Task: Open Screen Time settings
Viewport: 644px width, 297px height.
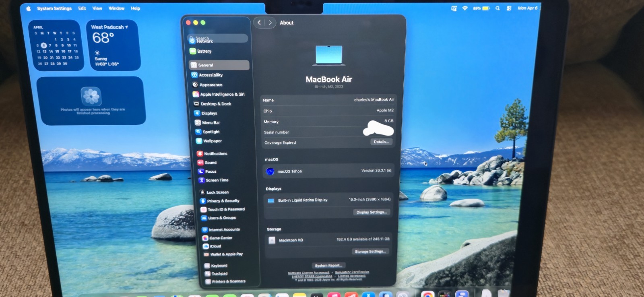Action: [213, 180]
